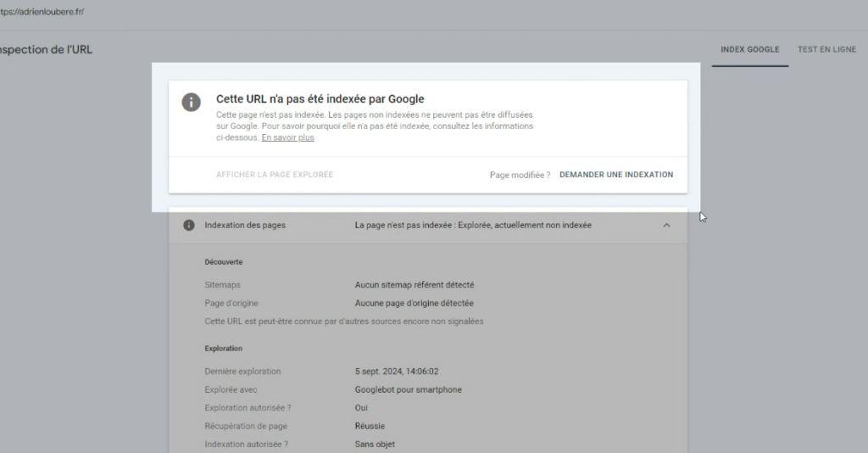Click the Cette URL n'a pas été indexée title

click(320, 99)
